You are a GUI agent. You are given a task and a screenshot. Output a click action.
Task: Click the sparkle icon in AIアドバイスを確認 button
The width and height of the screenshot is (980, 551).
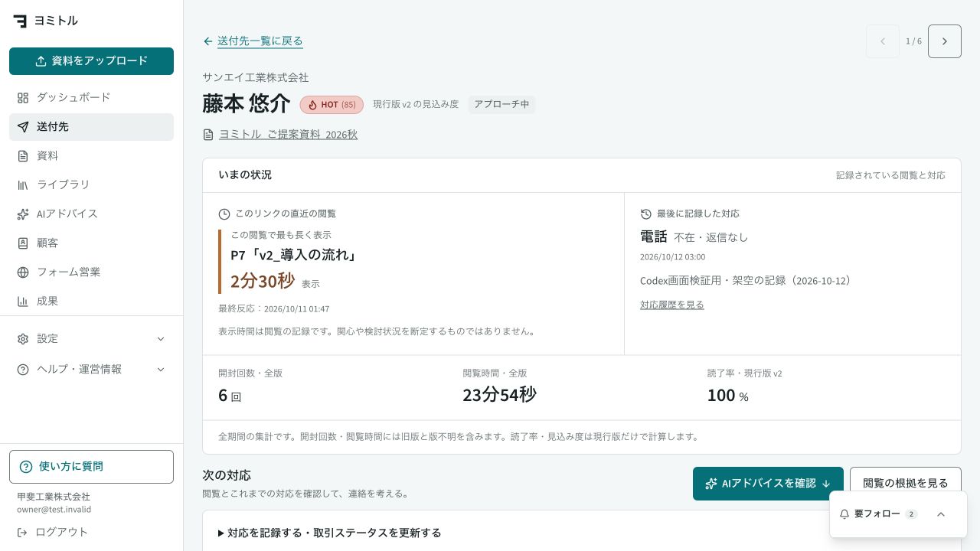(711, 484)
